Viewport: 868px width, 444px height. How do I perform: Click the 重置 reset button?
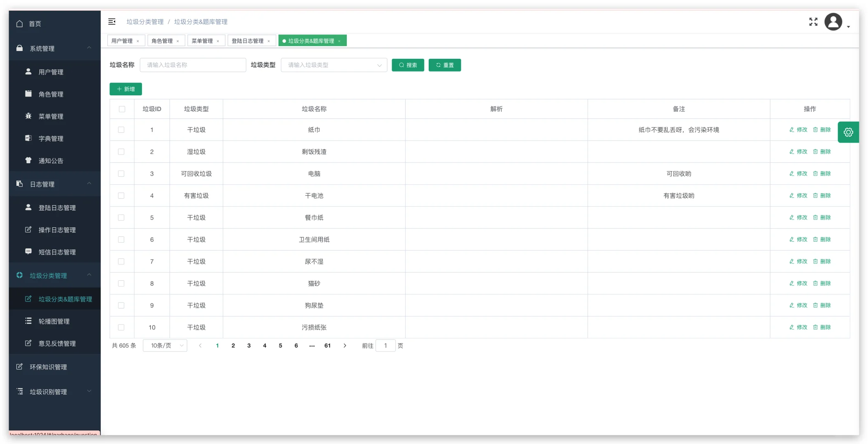445,65
